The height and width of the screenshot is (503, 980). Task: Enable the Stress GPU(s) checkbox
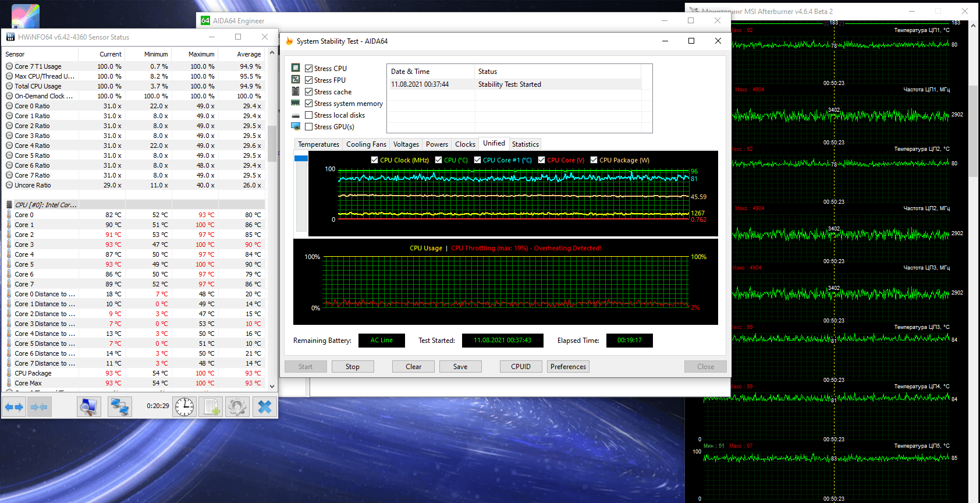click(309, 127)
